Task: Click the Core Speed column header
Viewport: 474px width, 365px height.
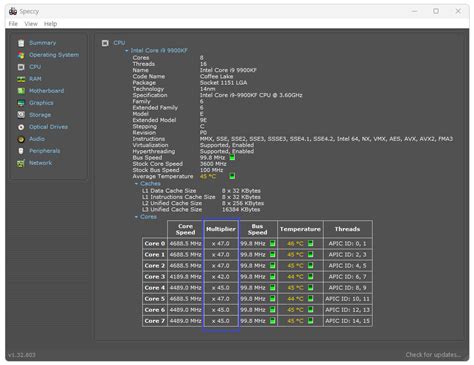Action: pyautogui.click(x=185, y=229)
